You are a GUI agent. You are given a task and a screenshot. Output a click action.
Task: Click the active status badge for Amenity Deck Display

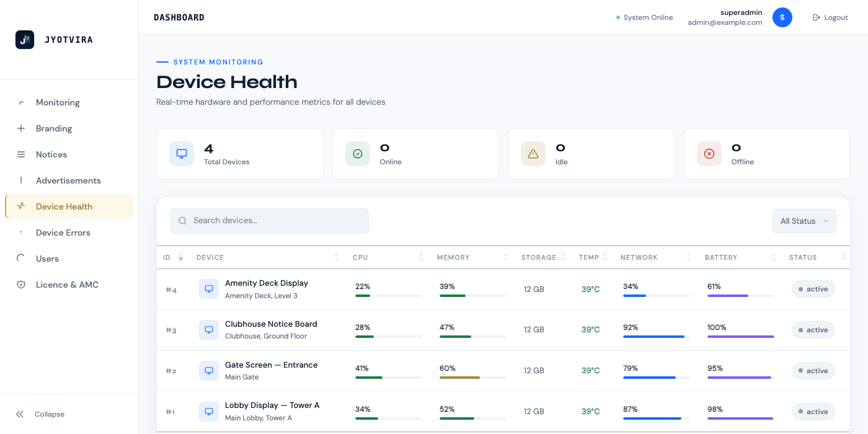tap(813, 289)
